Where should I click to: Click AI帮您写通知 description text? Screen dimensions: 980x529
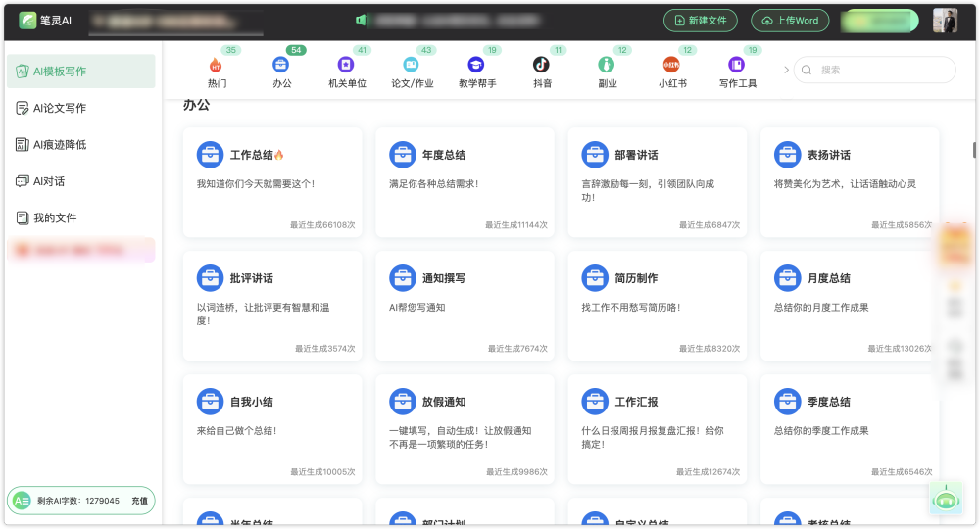point(416,308)
